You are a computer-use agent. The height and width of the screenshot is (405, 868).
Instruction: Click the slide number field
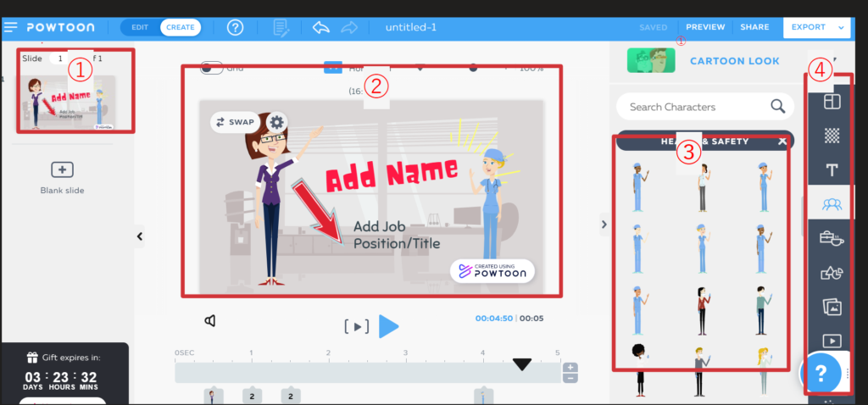pyautogui.click(x=59, y=58)
